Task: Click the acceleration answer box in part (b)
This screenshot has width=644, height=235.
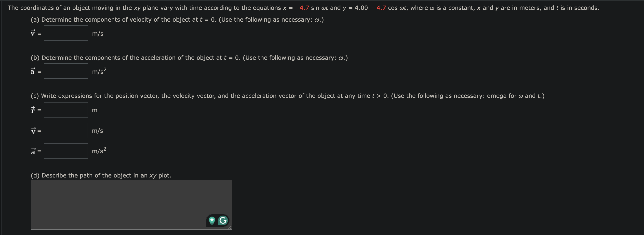Action: point(66,71)
